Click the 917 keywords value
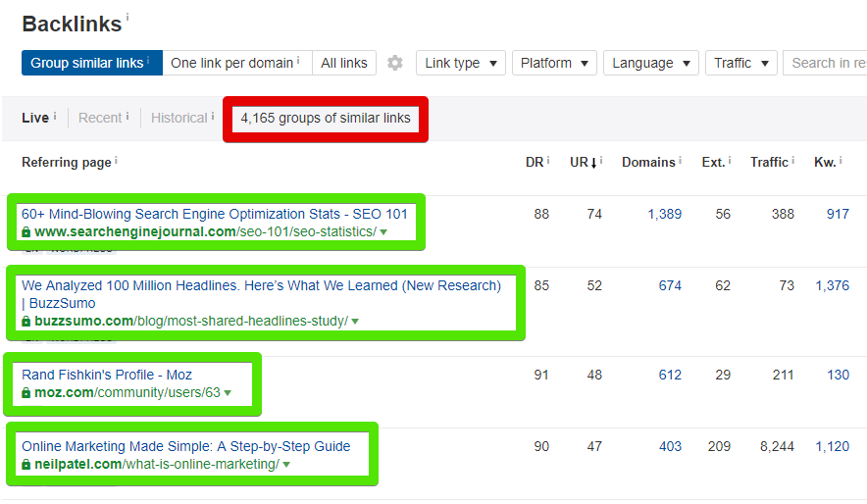The width and height of the screenshot is (867, 504). (x=838, y=214)
